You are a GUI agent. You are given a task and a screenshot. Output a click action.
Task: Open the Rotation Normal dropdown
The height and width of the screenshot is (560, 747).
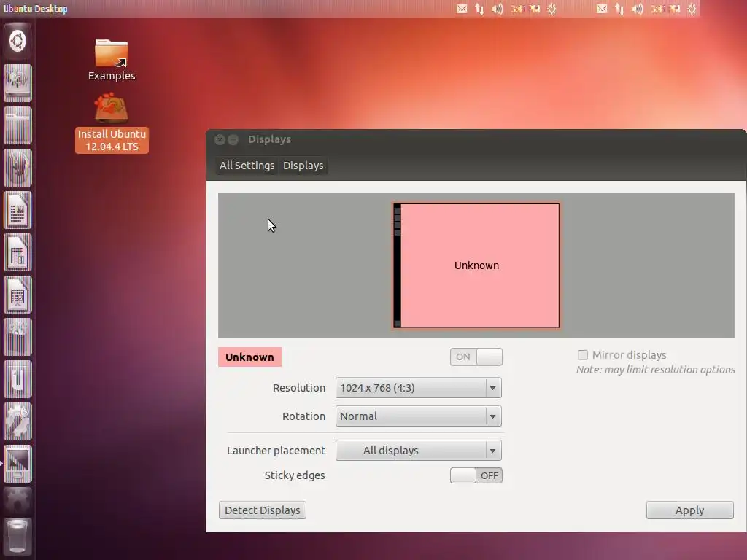(418, 416)
